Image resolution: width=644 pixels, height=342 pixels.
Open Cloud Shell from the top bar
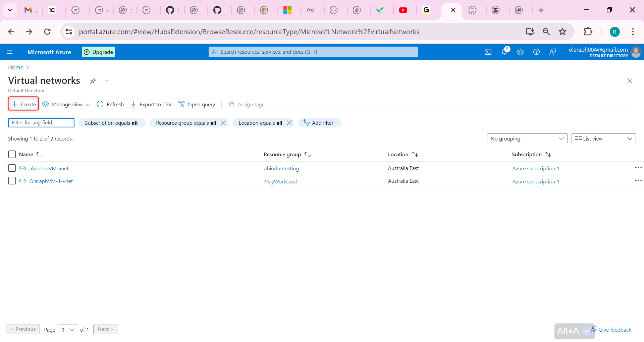488,52
